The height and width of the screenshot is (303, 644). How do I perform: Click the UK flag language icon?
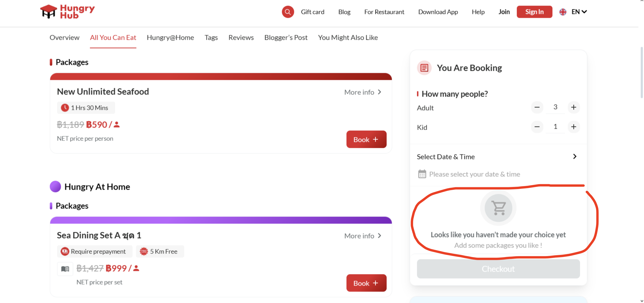[x=563, y=12]
